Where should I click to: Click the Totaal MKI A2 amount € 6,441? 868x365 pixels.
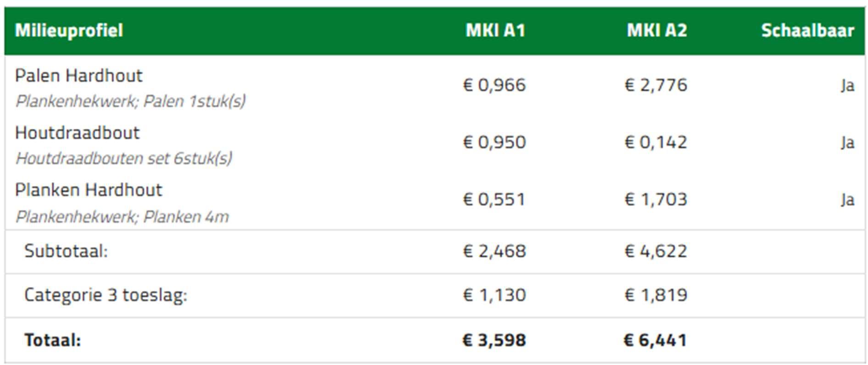(x=656, y=340)
